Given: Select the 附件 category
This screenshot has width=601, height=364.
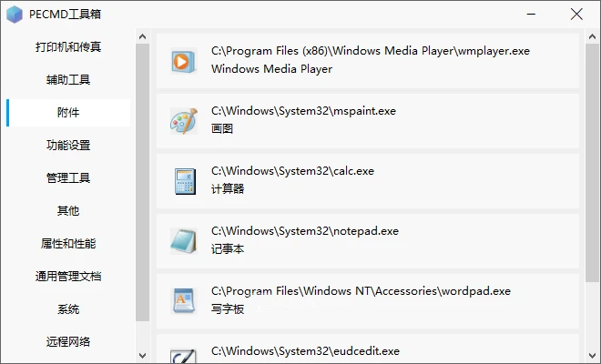Looking at the screenshot, I should tap(68, 113).
